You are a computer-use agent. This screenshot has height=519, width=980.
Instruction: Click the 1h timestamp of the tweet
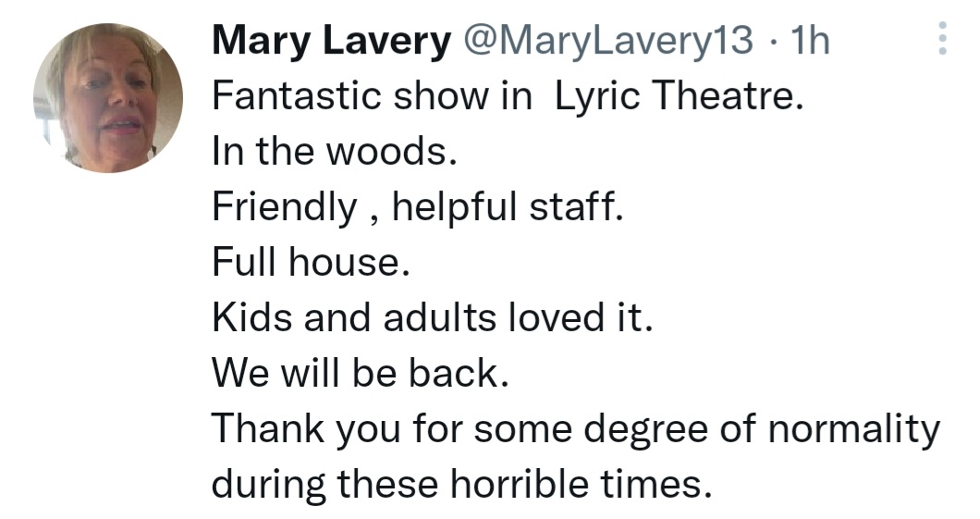[810, 41]
